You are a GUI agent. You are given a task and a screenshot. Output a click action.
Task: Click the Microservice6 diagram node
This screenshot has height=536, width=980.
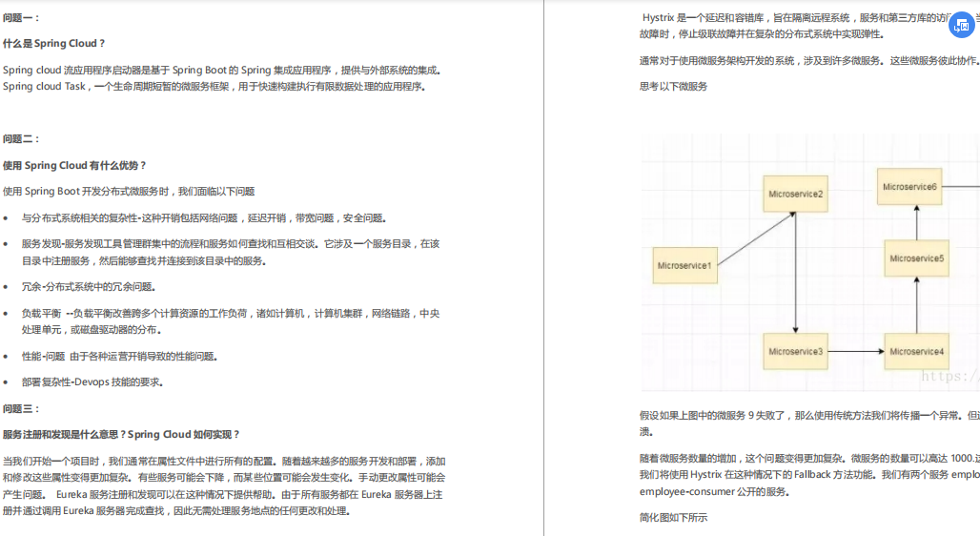[909, 186]
